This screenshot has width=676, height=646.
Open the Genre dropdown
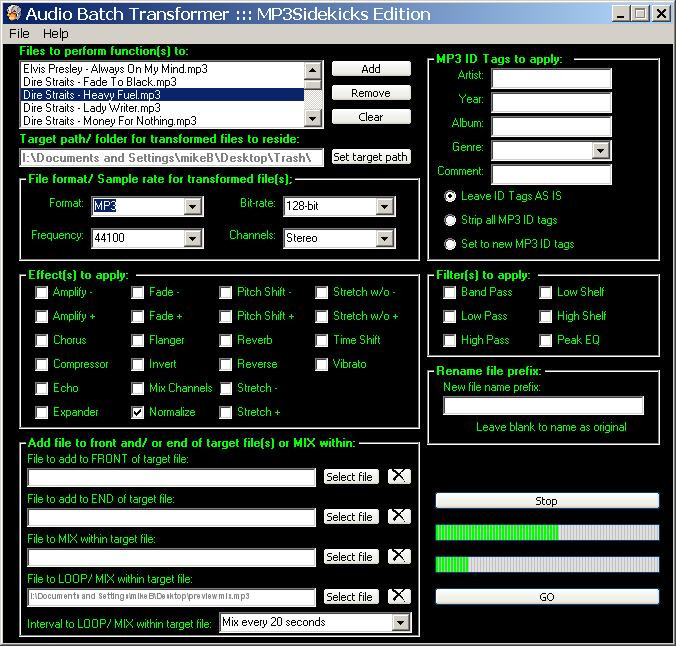601,151
